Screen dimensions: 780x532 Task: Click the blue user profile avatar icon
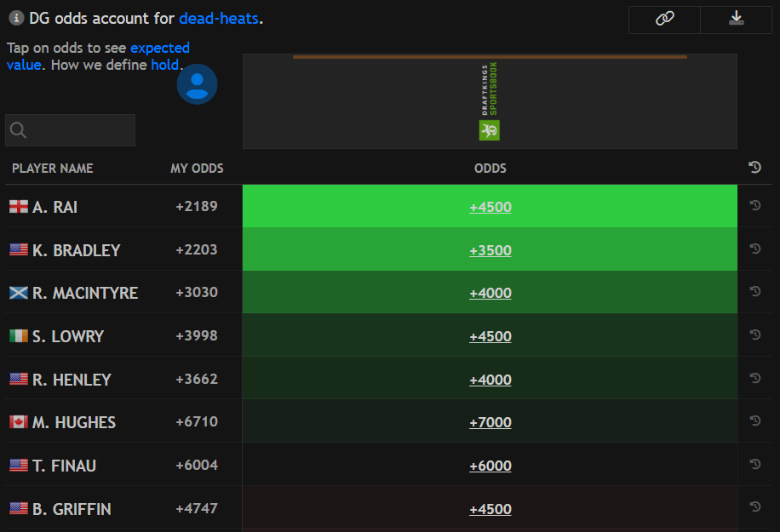[x=197, y=84]
